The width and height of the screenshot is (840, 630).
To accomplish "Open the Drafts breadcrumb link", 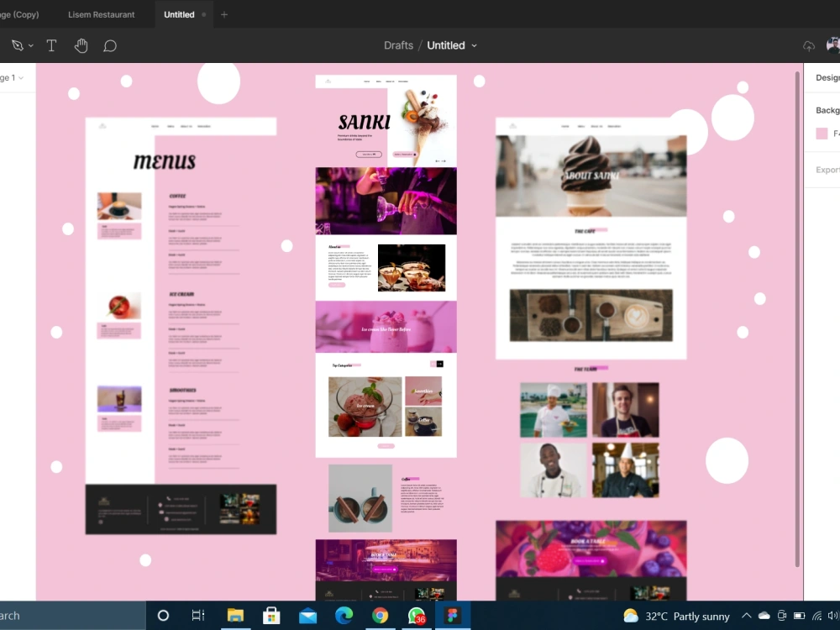I will pos(398,45).
